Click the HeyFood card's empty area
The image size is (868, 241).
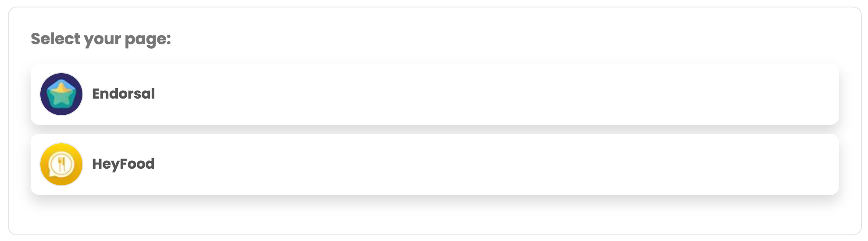(x=482, y=164)
